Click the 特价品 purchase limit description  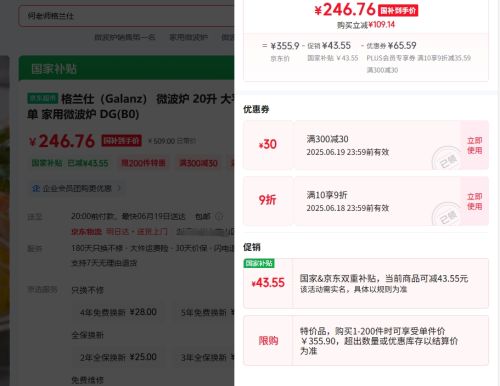[379, 341]
